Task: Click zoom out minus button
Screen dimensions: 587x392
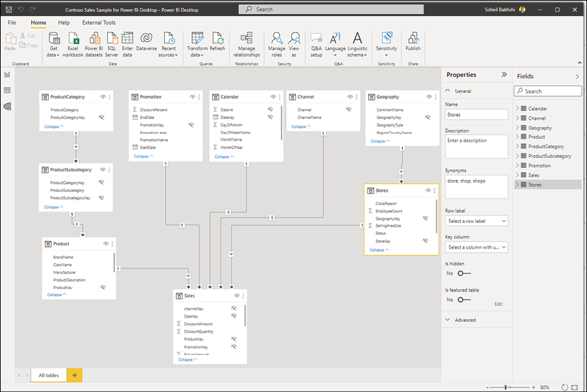Action: pyautogui.click(x=487, y=387)
